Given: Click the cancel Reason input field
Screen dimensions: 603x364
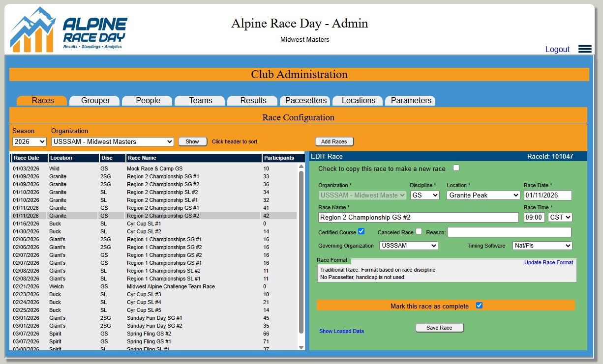Looking at the screenshot, I should coord(509,232).
